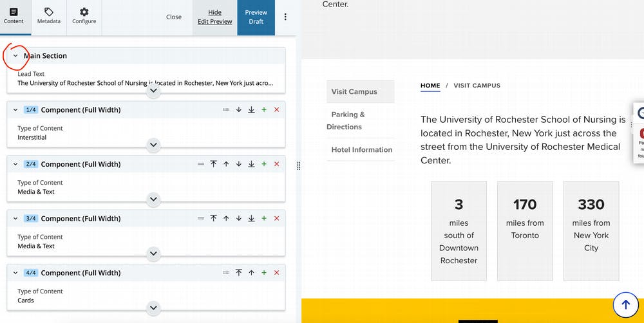Click the '330 miles from New York City' card
The height and width of the screenshot is (323, 644).
[591, 230]
